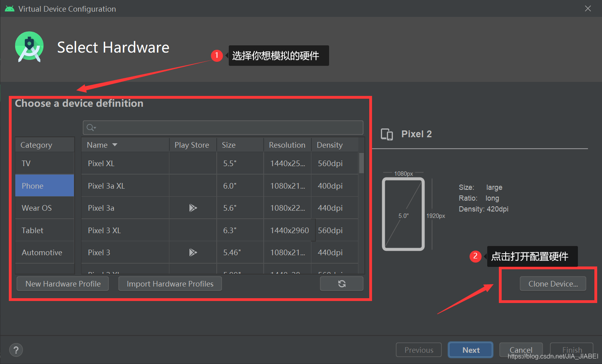Click the Pixel 3 440dpi density cell
602x364 pixels.
[335, 252]
